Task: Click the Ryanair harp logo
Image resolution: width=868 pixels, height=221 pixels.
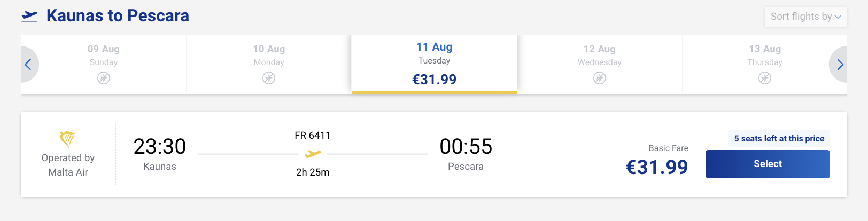Action: coord(67,139)
